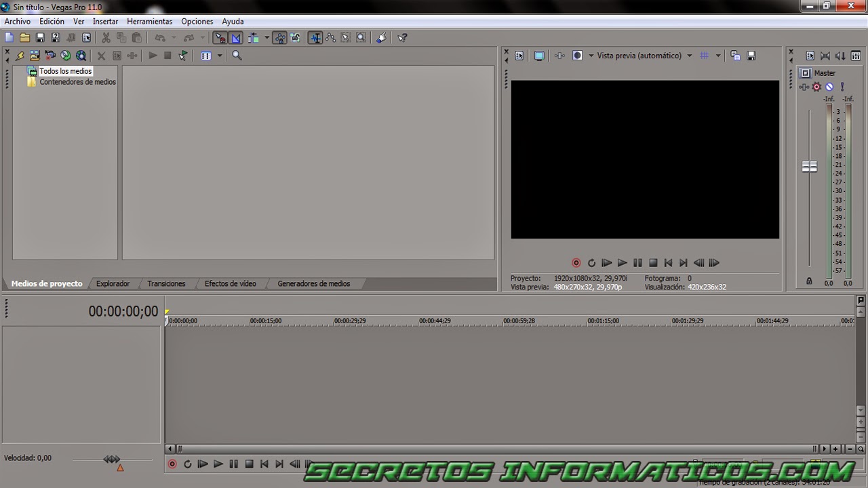Viewport: 868px width, 488px height.
Task: Open the What's This help pointer tool
Action: tap(402, 38)
